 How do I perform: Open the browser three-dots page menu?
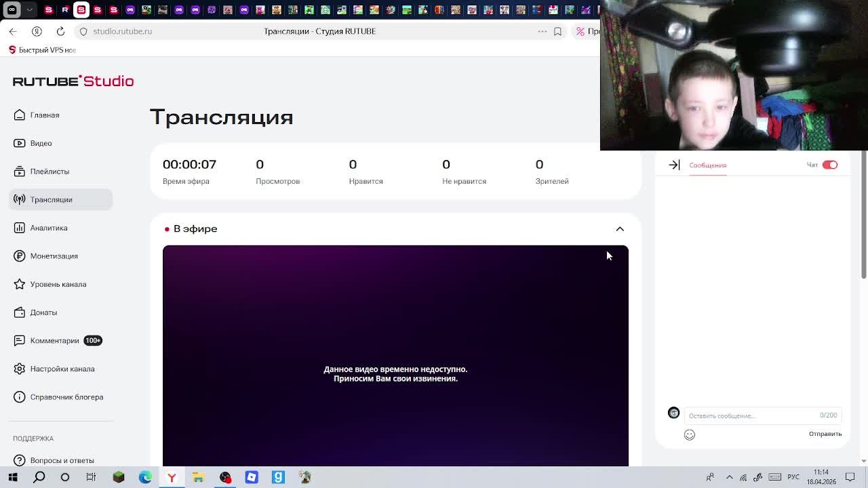coord(542,31)
